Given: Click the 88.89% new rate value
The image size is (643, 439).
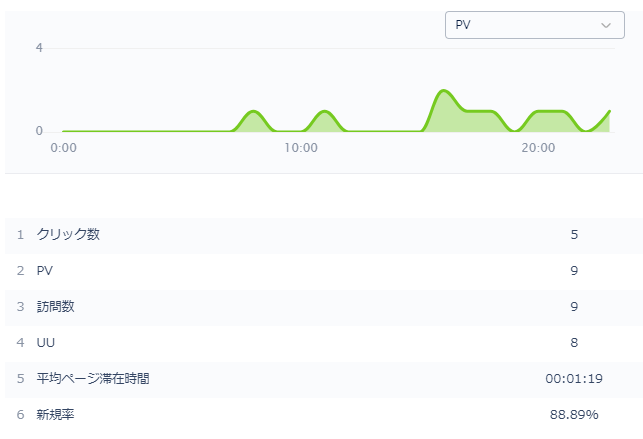Looking at the screenshot, I should coord(574,415).
